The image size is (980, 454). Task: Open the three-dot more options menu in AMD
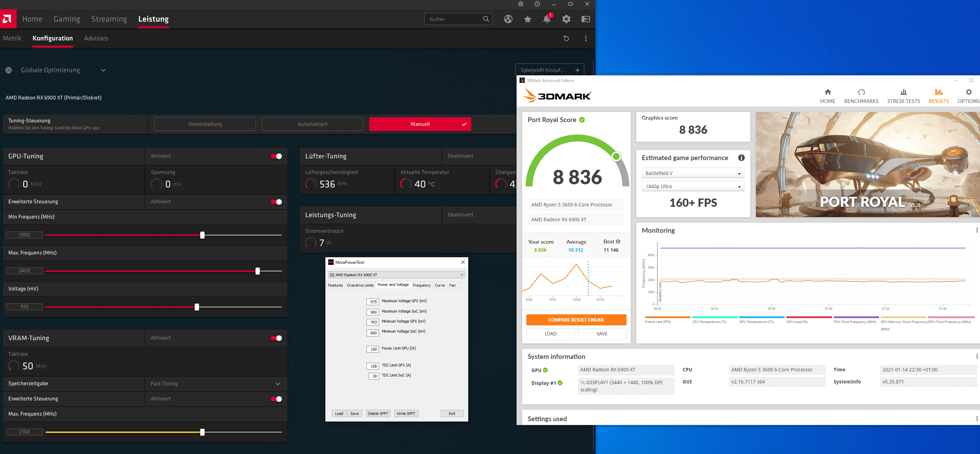[586, 38]
